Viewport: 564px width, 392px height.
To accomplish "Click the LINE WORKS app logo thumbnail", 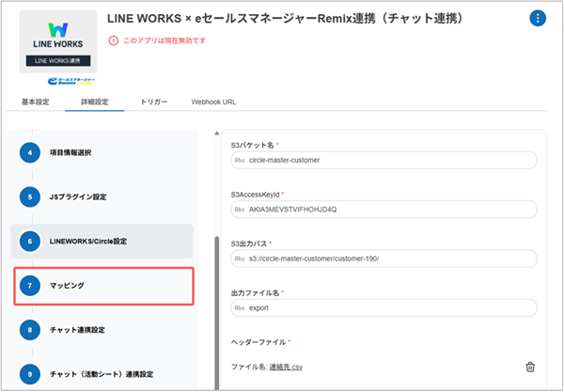I will pyautogui.click(x=58, y=41).
